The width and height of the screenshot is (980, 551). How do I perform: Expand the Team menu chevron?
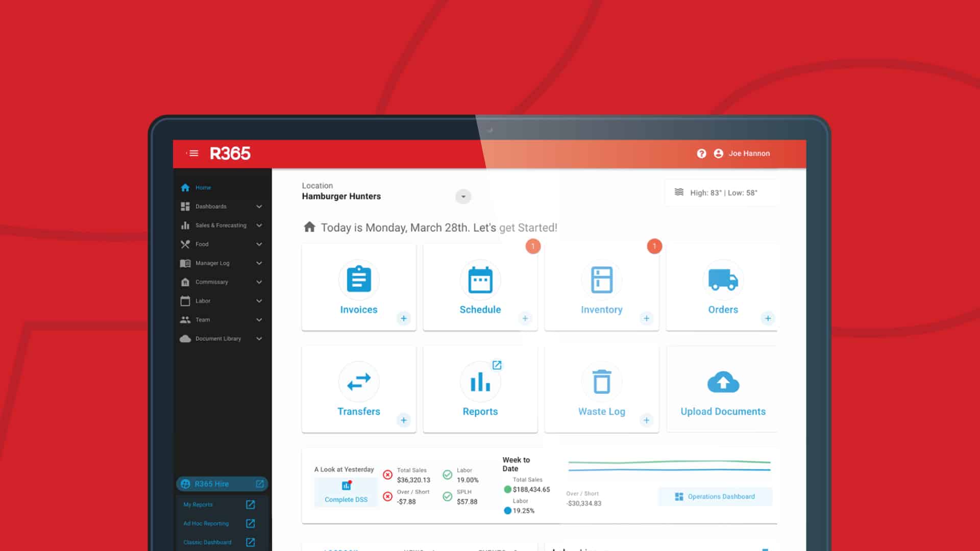(x=259, y=320)
